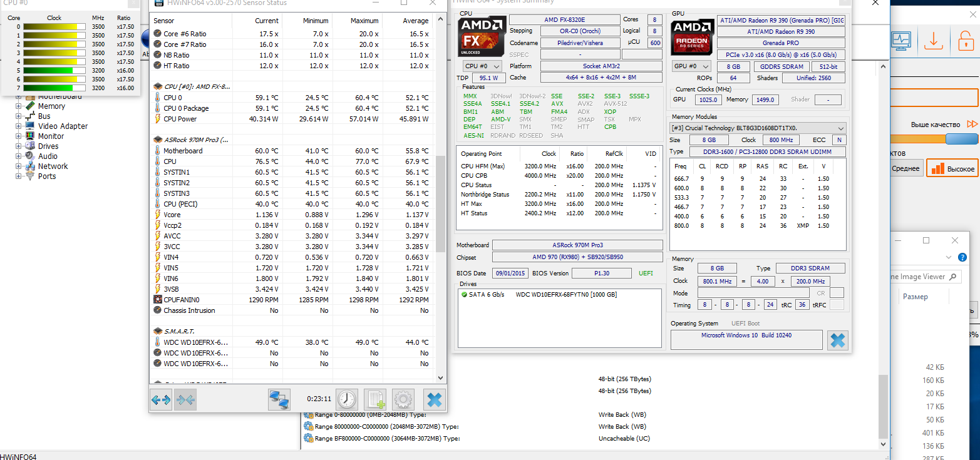Close Sensor Status using the blue X button
The width and height of the screenshot is (980, 460).
[x=434, y=399]
